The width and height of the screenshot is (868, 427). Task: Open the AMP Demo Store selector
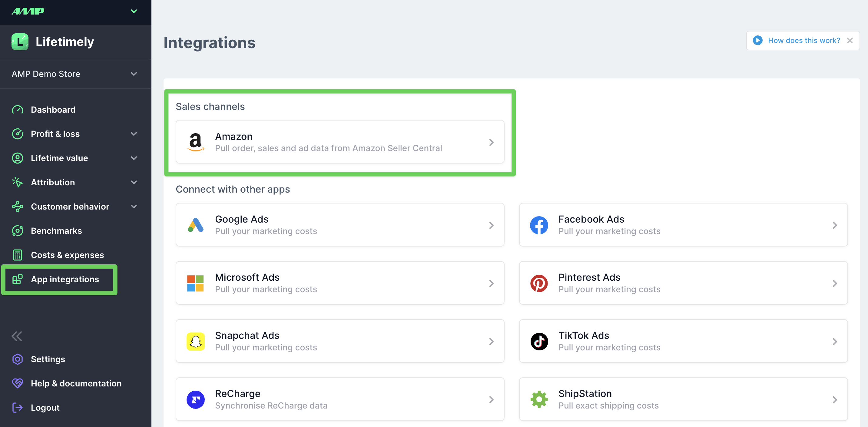(x=75, y=74)
